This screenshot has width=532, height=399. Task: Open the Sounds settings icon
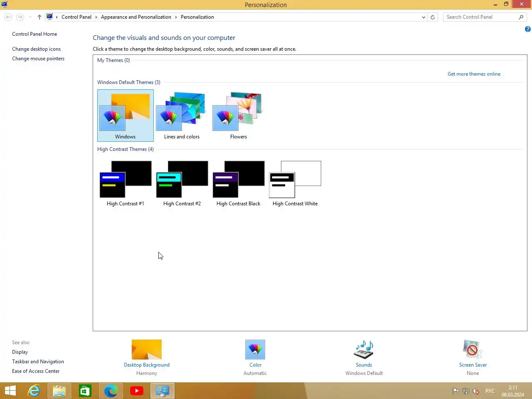364,350
